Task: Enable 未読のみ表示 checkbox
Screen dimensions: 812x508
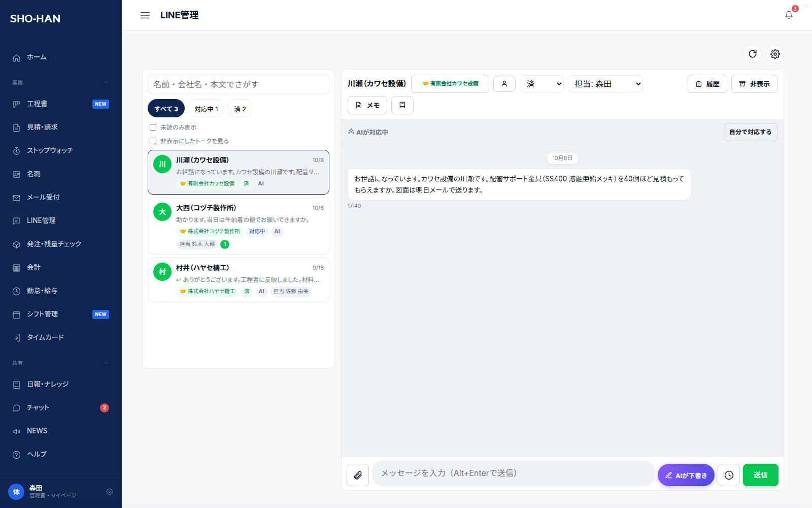Action: 153,128
